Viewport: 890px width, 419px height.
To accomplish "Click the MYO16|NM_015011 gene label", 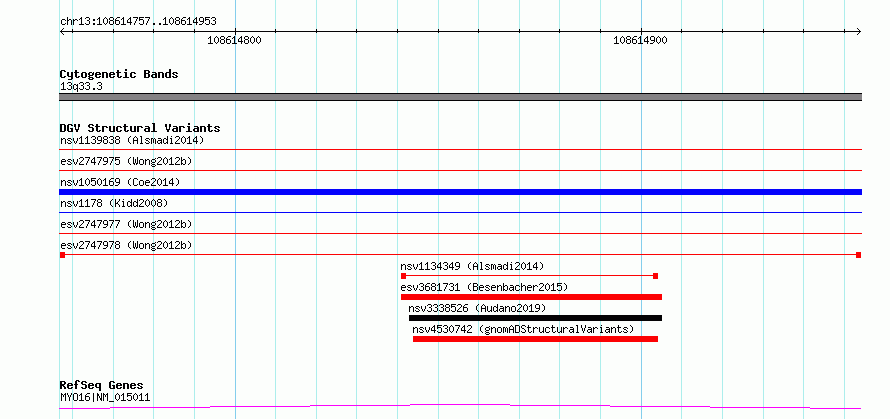I will point(105,397).
